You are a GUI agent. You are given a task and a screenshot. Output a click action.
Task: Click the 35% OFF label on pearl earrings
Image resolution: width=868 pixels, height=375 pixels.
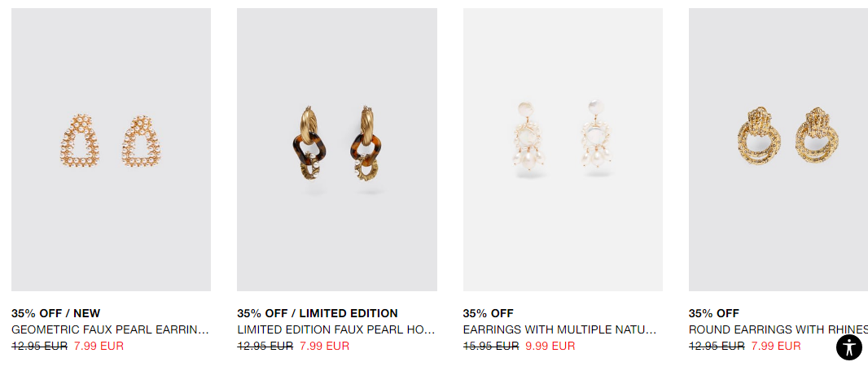489,313
